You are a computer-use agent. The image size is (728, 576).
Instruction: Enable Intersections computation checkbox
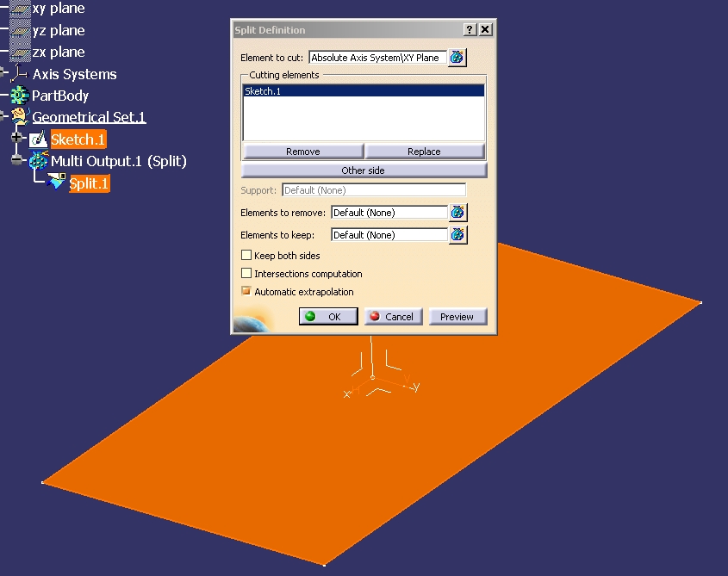coord(246,274)
